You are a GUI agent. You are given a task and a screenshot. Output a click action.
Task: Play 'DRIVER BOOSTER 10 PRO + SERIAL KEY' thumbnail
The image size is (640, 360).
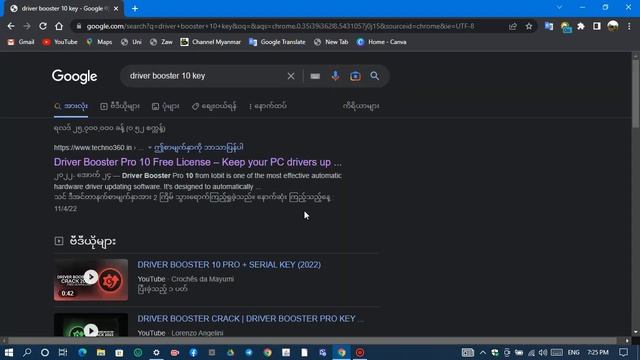click(x=91, y=280)
